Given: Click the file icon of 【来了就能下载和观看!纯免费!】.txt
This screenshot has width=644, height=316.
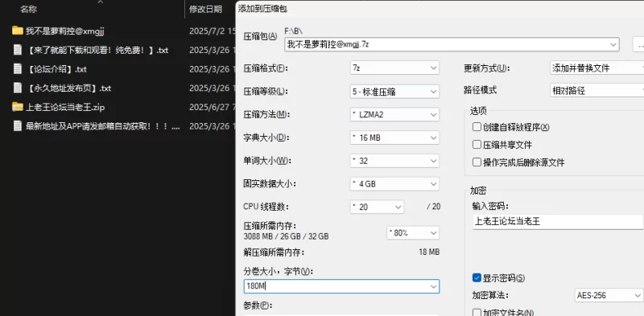Looking at the screenshot, I should click(x=17, y=50).
